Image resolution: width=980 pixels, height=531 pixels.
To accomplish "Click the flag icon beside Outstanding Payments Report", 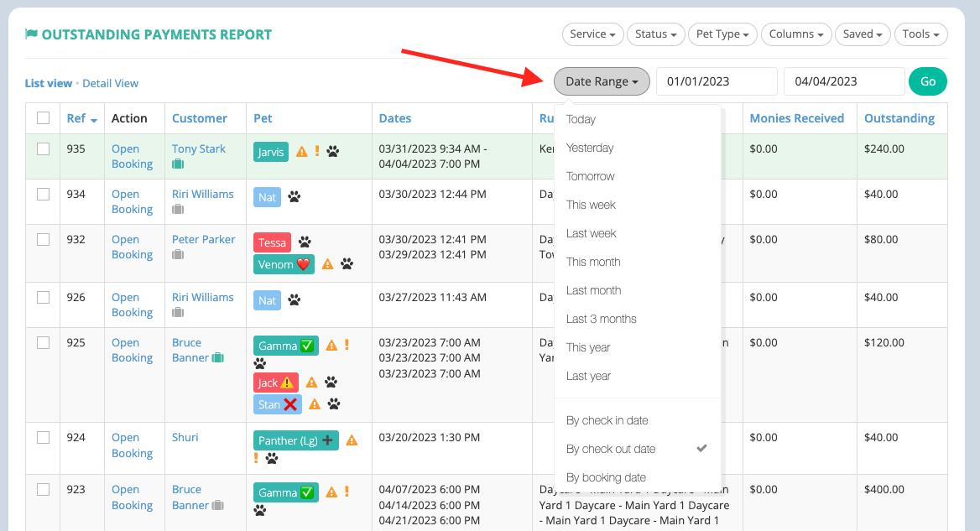I will pos(31,34).
